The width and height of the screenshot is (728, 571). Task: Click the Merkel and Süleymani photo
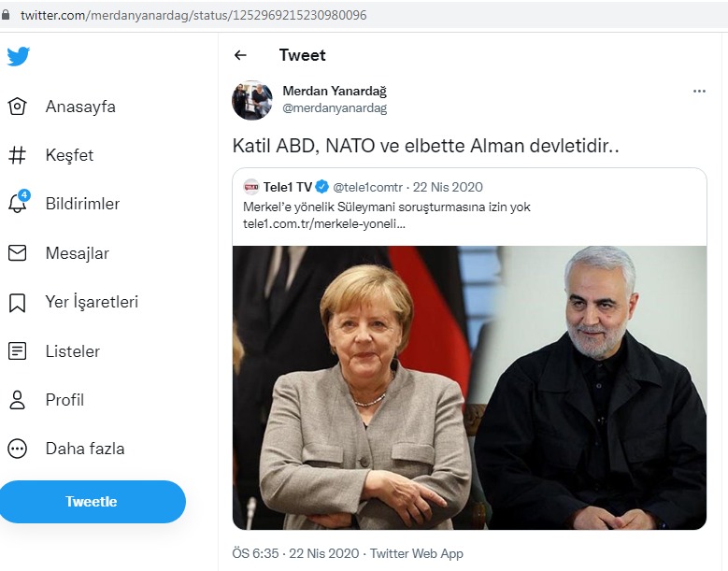469,387
